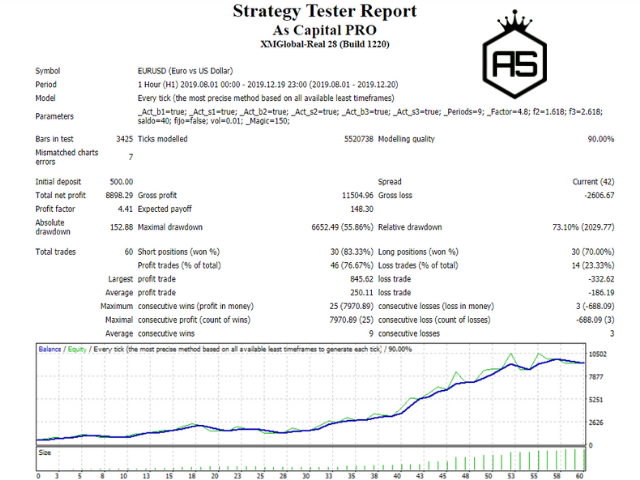This screenshot has width=640, height=480.
Task: Select the deposit value '500.00'
Action: point(121,182)
